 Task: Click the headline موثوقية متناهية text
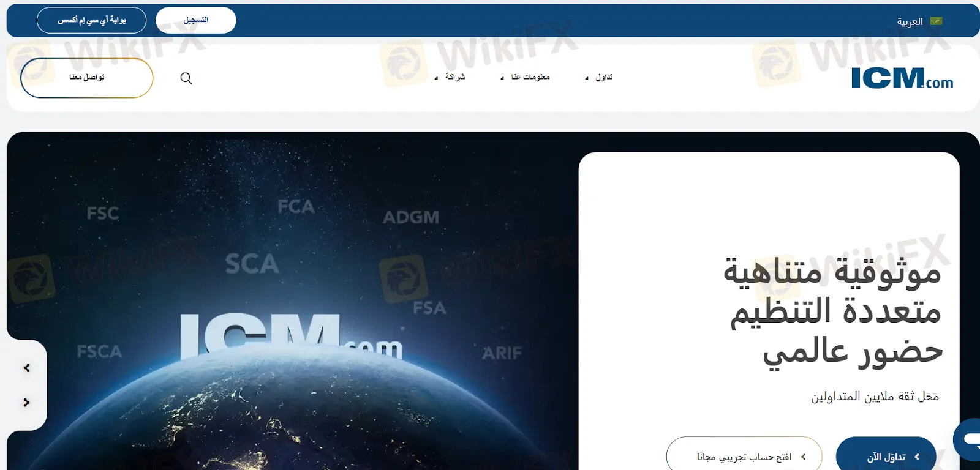pos(832,272)
